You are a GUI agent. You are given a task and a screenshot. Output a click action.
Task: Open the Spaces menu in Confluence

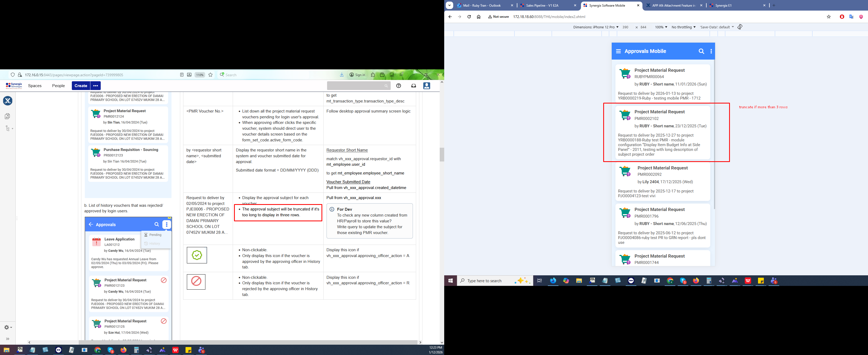pos(35,86)
